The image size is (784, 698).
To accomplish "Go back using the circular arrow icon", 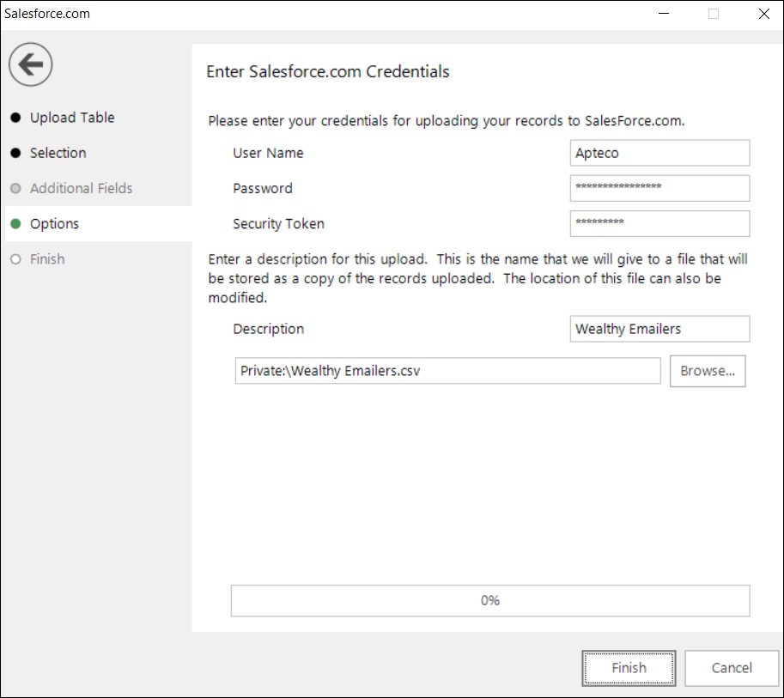I will click(x=31, y=64).
